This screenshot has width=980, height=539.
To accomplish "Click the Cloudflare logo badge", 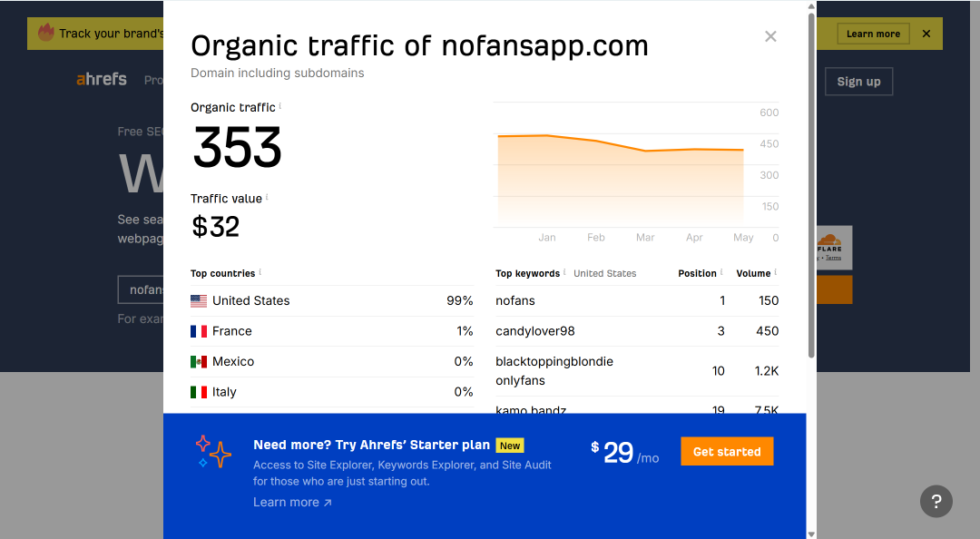I will click(834, 247).
